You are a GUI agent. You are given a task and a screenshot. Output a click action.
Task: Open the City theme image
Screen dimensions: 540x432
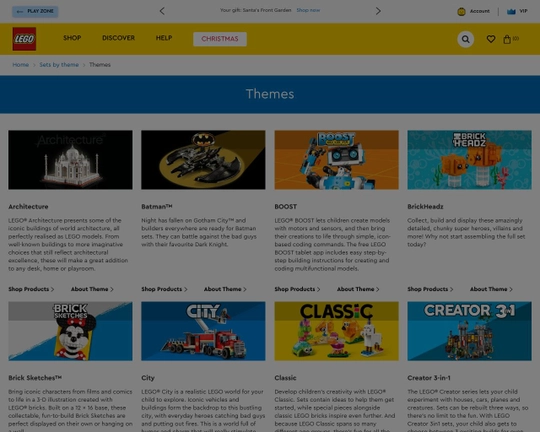(x=203, y=331)
